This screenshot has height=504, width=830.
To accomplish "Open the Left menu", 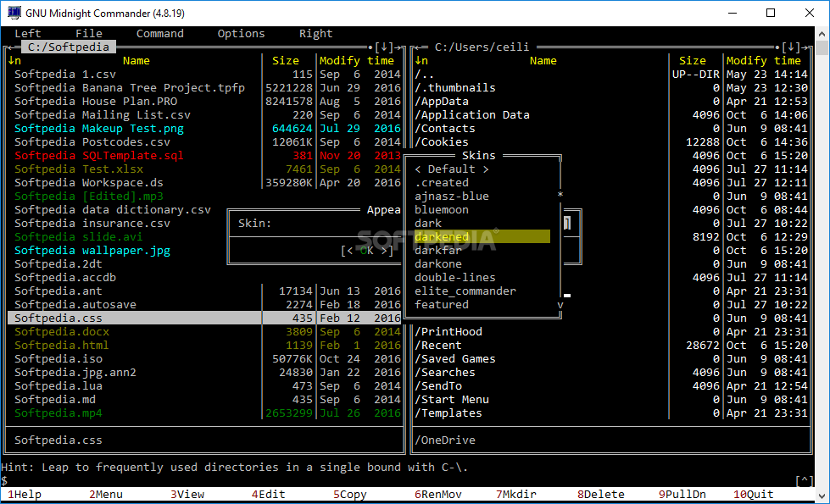I will pyautogui.click(x=27, y=33).
